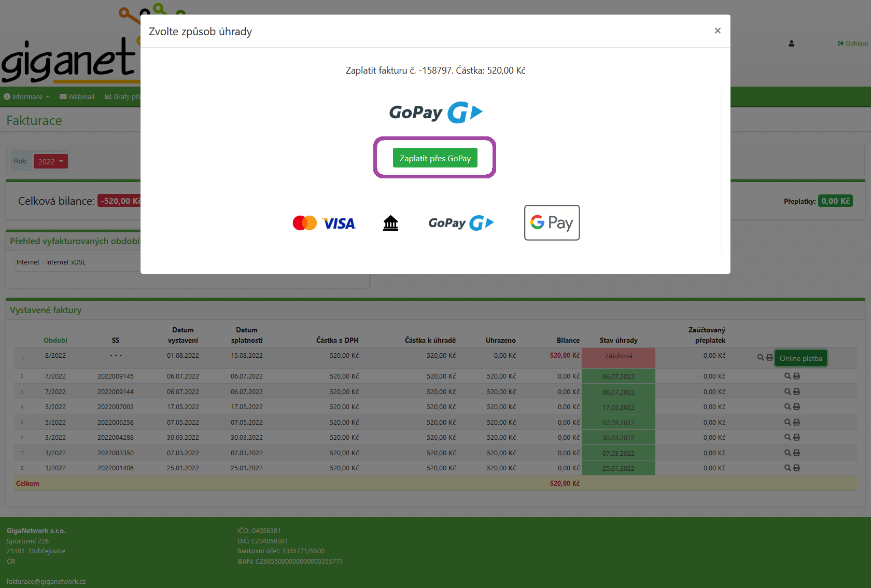Image resolution: width=871 pixels, height=588 pixels.
Task: Click the small GoPay logo in payment row
Action: (461, 223)
